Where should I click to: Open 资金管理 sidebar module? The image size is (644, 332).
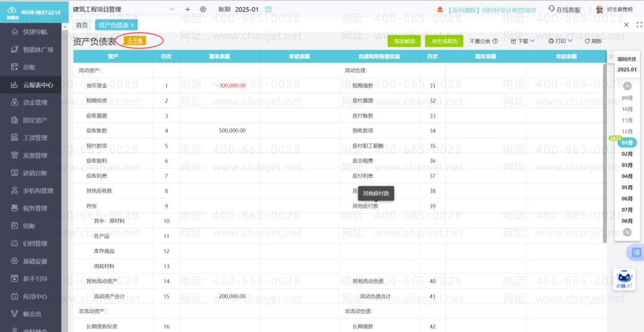coord(31,103)
